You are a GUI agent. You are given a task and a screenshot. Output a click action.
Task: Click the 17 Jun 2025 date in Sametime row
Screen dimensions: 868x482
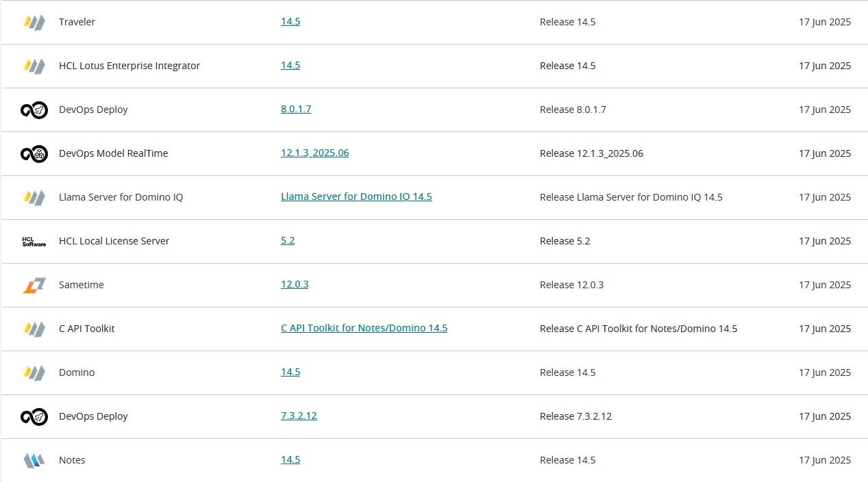tap(825, 285)
